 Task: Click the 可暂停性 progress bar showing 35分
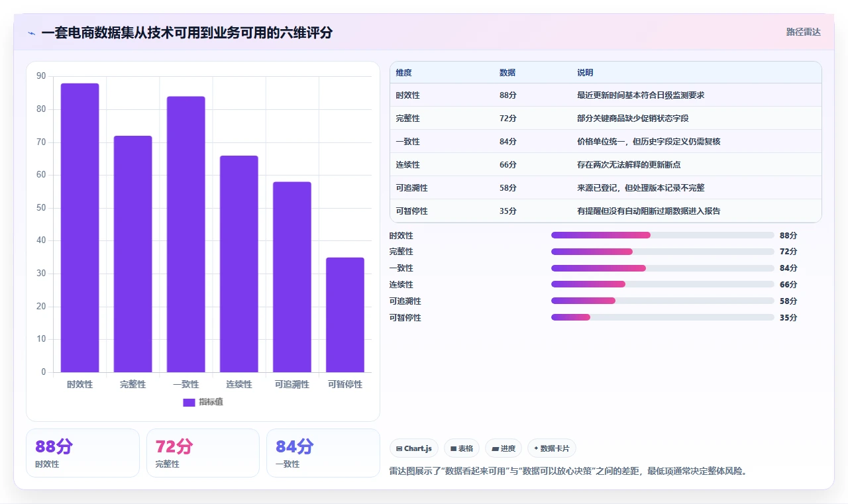click(x=662, y=317)
